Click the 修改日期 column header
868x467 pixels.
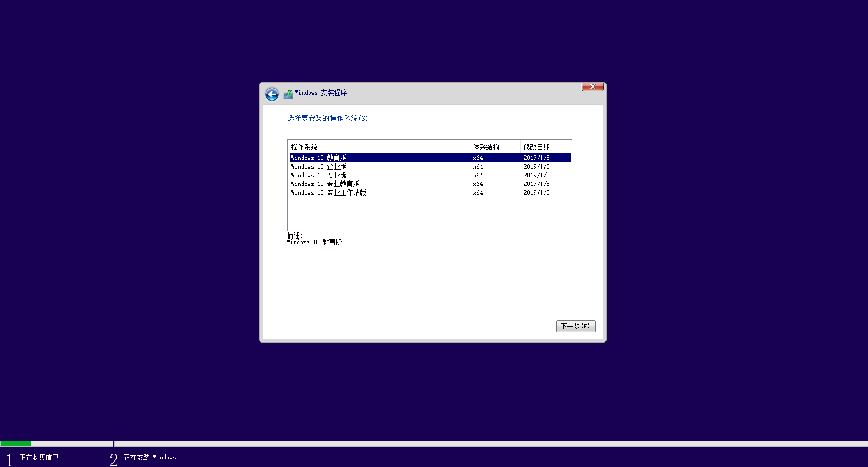point(546,147)
